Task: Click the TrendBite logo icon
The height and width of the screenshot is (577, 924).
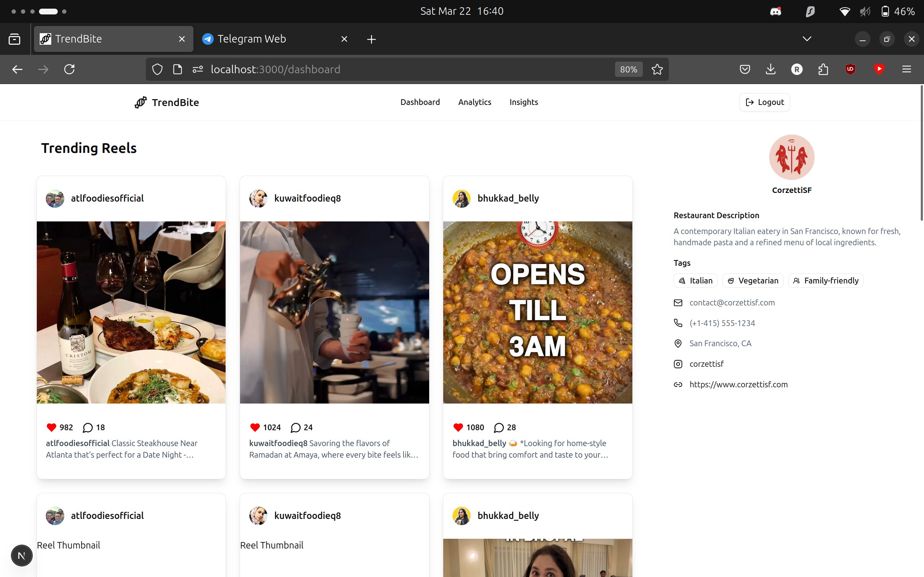Action: coord(140,102)
